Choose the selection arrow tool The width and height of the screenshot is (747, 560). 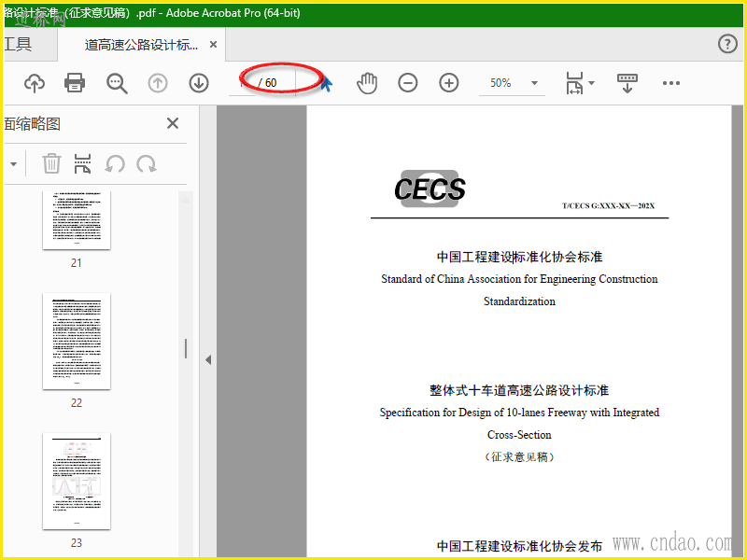click(326, 83)
